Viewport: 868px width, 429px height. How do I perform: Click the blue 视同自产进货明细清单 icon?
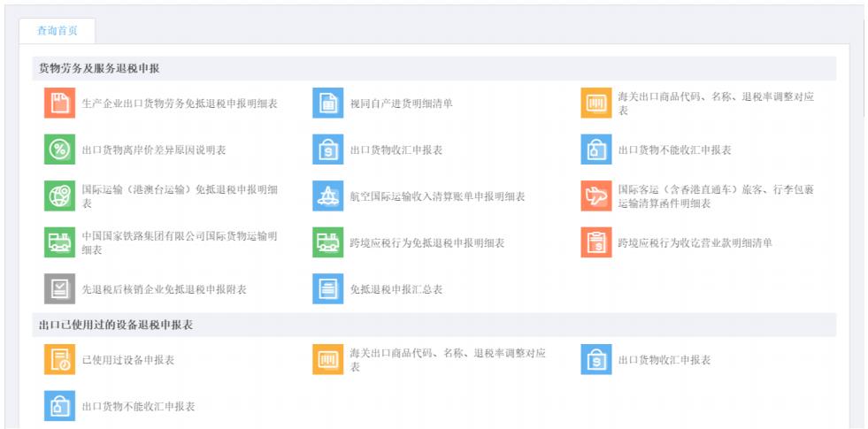click(327, 103)
